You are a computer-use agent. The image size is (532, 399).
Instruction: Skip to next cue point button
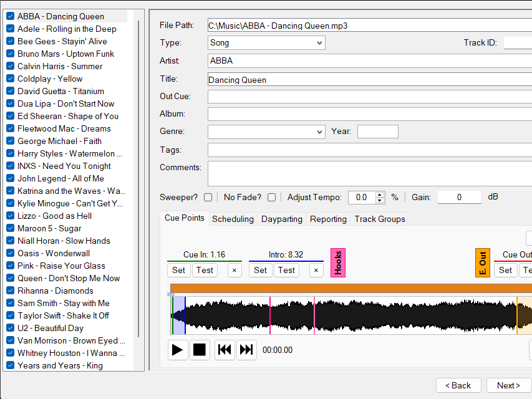point(246,350)
